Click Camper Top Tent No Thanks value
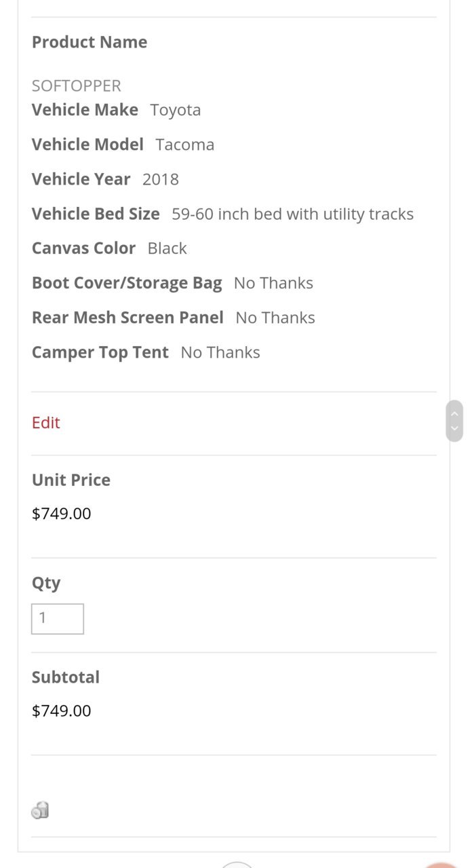This screenshot has width=474, height=868. [x=220, y=352]
